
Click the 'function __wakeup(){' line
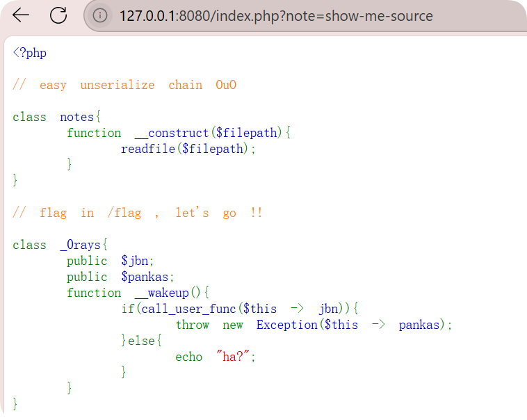coord(138,293)
